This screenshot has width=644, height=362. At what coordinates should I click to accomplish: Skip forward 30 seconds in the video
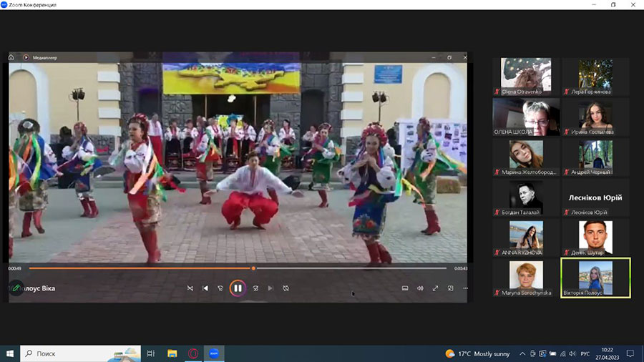point(255,288)
